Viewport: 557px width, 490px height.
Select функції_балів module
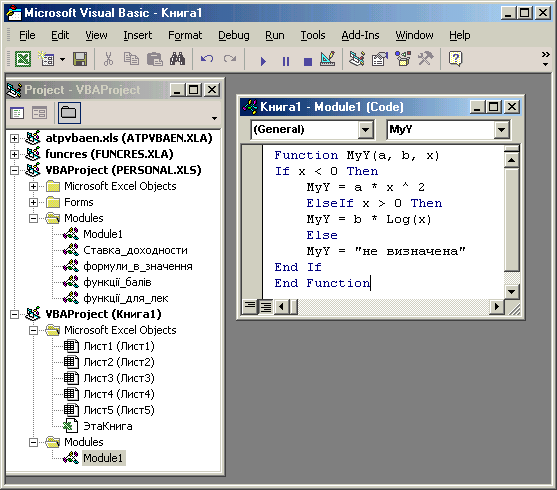click(117, 282)
